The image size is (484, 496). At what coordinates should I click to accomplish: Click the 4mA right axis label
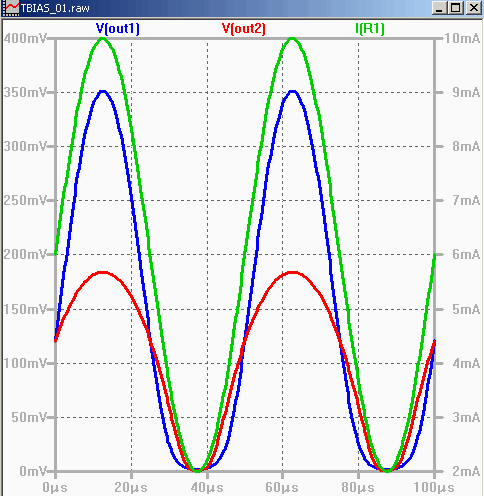[466, 363]
